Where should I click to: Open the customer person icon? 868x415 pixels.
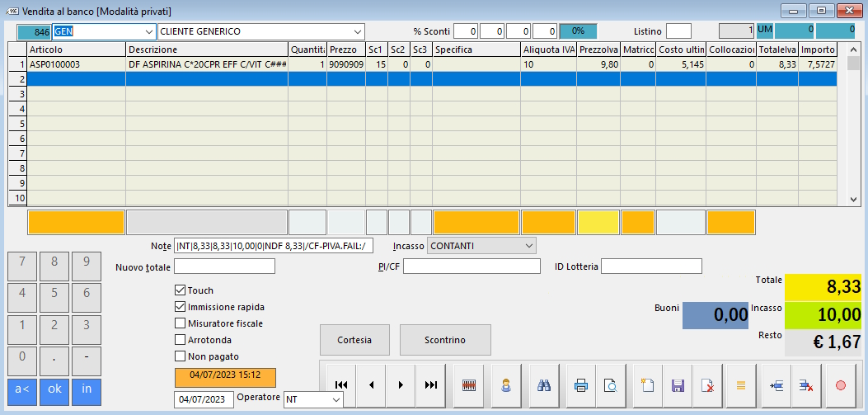click(506, 384)
